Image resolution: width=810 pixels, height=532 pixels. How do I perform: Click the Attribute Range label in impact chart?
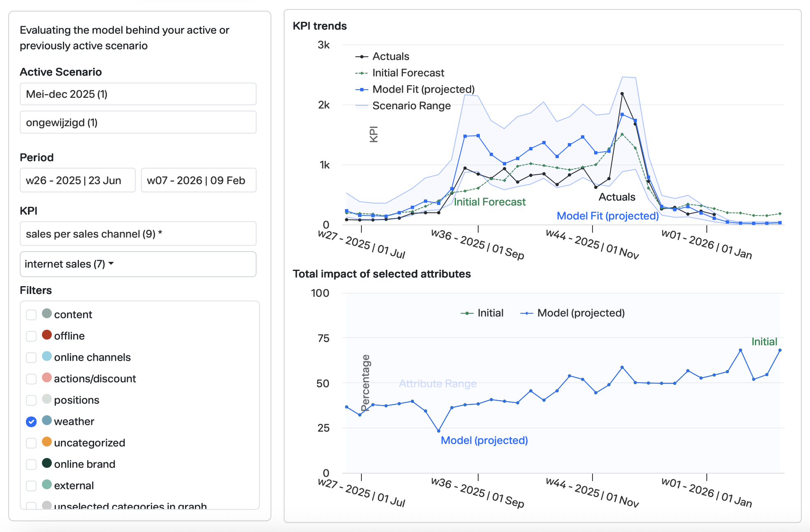point(437,384)
